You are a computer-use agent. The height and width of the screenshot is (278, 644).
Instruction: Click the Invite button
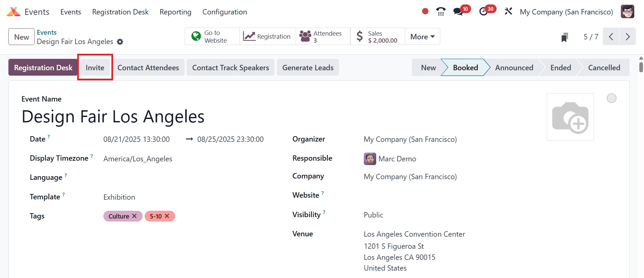[x=95, y=68]
